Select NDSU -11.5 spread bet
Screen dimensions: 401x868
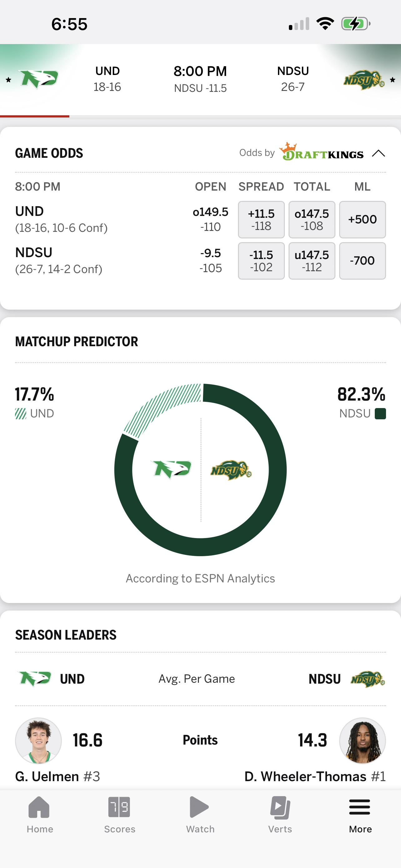[261, 261]
